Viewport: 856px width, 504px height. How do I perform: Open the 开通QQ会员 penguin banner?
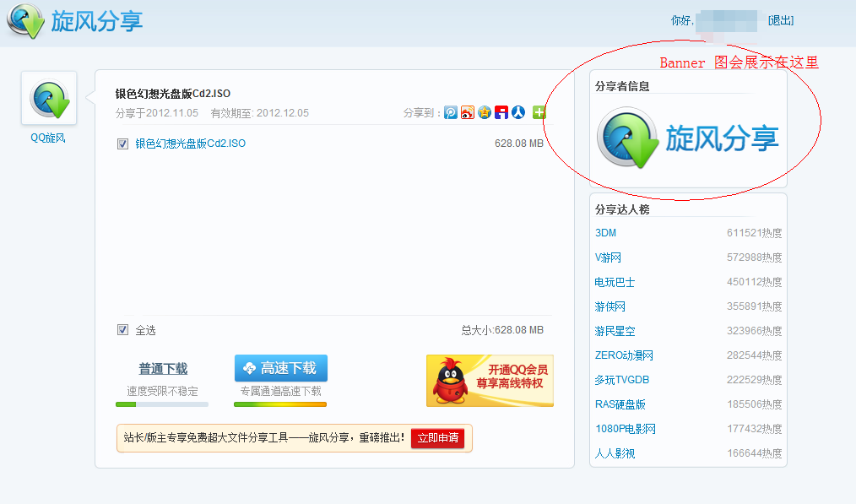(x=490, y=381)
